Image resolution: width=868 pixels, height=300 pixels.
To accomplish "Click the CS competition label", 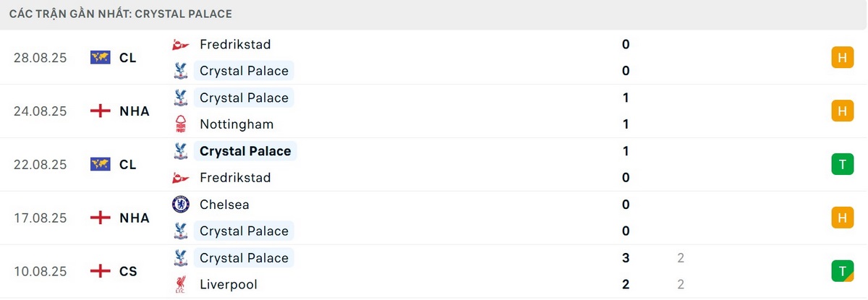I will [x=127, y=272].
